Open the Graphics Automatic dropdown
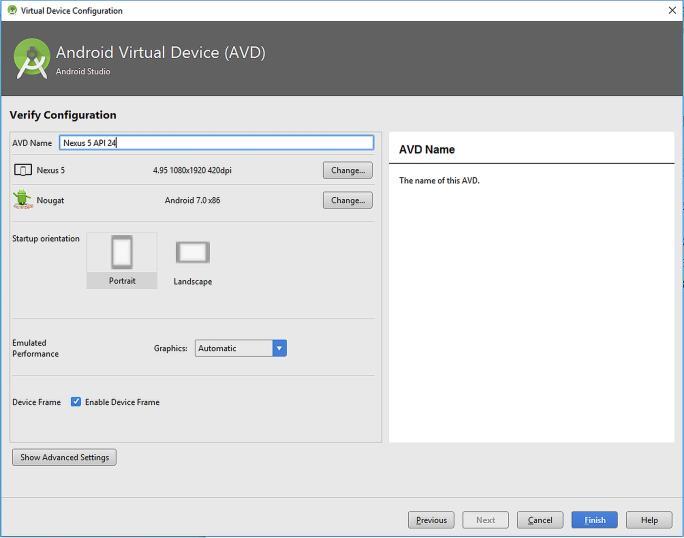Viewport: 684px width, 538px height. click(x=241, y=348)
